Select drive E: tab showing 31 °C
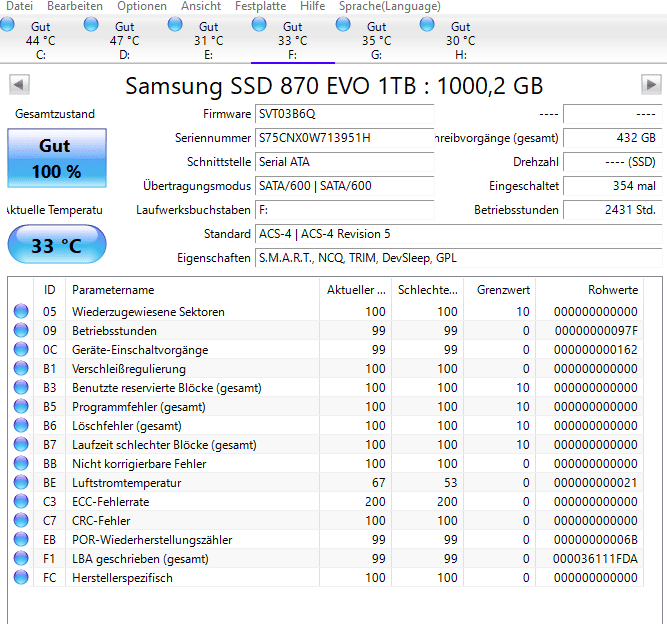Viewport: 667px width, 624px height. point(208,40)
